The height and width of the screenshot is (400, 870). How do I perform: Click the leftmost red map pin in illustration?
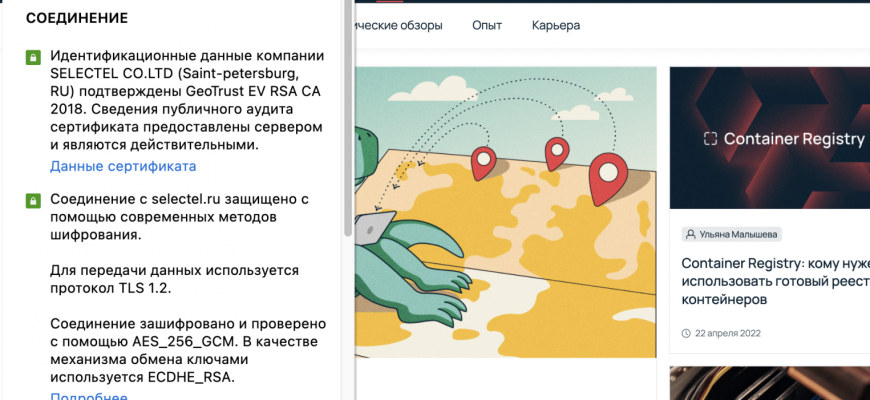tap(484, 161)
